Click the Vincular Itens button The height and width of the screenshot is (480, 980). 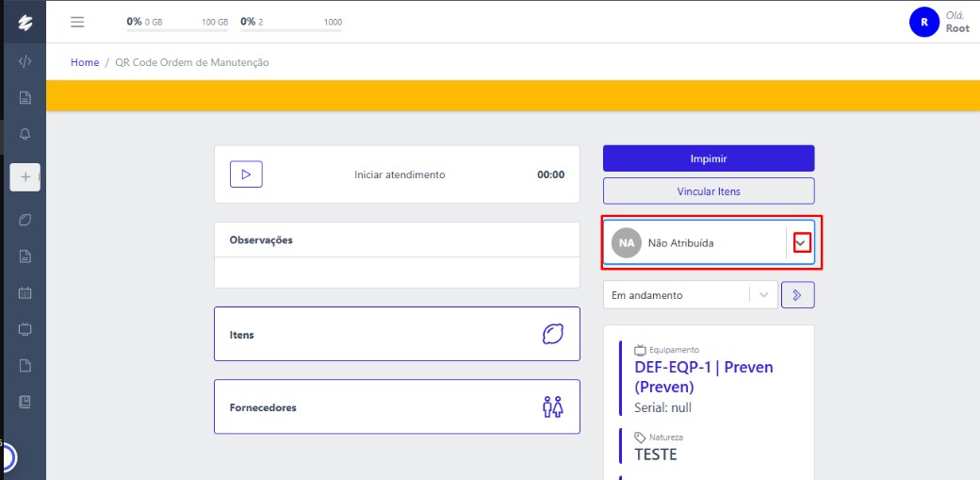(709, 191)
